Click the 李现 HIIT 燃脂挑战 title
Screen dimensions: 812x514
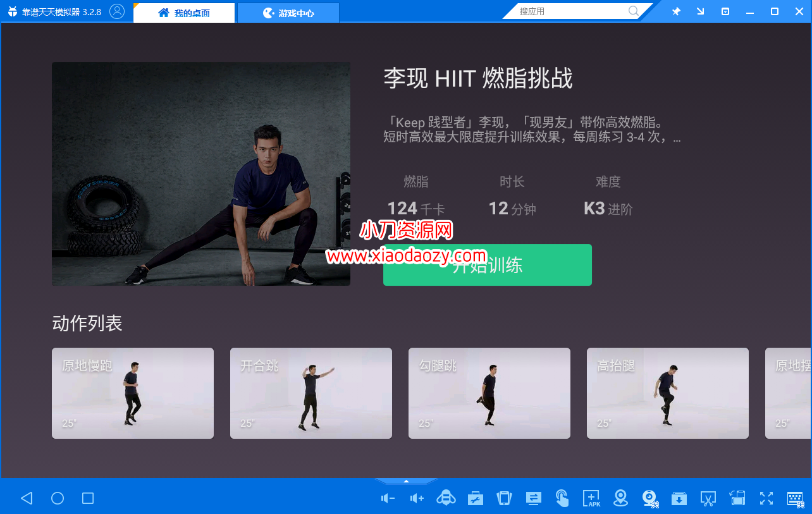tap(478, 78)
